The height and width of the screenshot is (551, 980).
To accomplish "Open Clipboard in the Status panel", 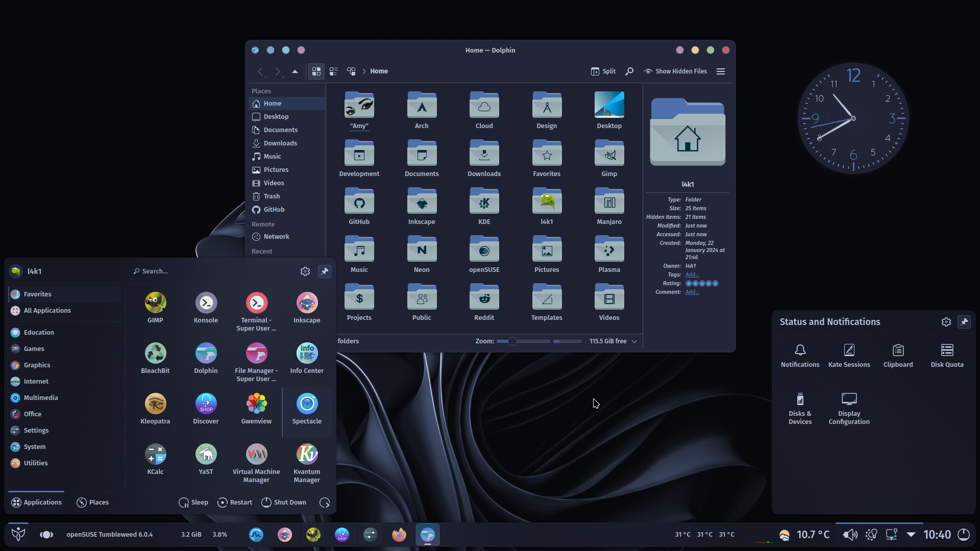I will pos(898,356).
